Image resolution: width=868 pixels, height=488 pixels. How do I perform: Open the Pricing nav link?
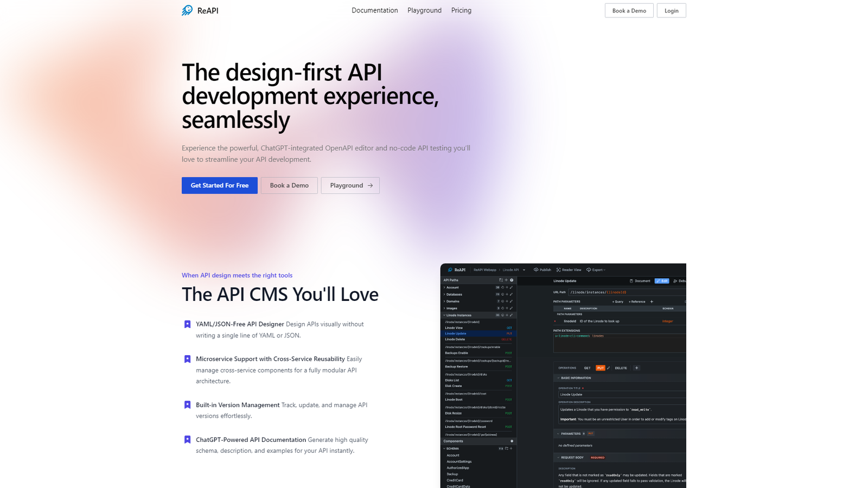(461, 10)
